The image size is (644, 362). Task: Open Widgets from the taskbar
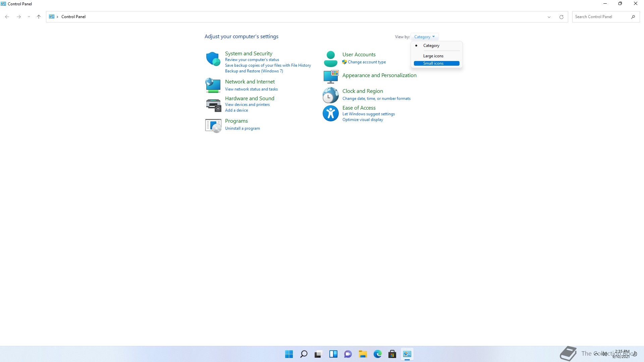333,354
